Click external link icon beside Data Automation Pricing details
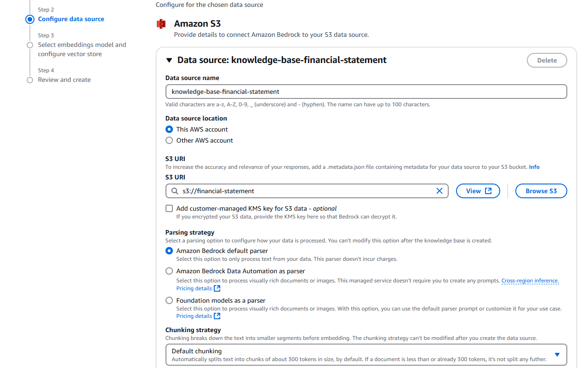The height and width of the screenshot is (368, 588). (217, 288)
